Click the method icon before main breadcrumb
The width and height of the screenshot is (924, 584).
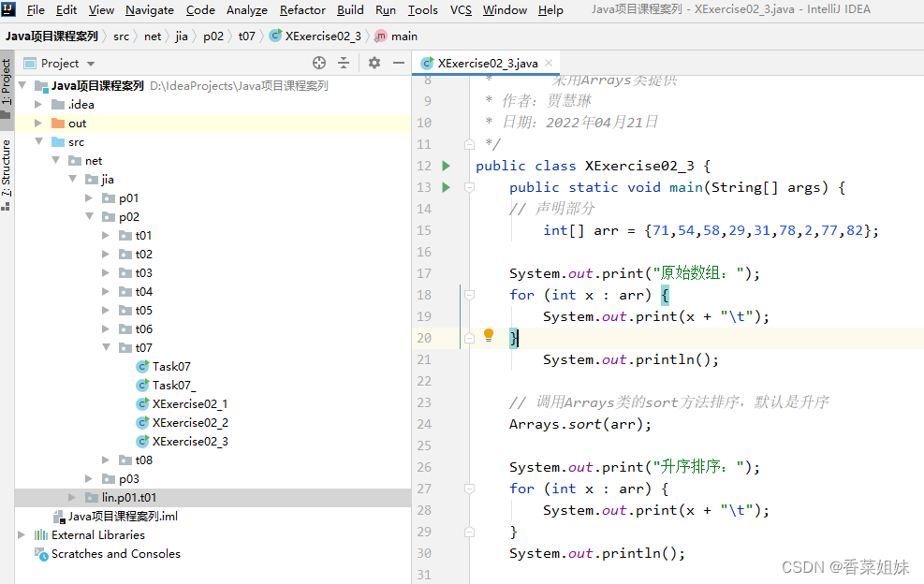coord(381,36)
